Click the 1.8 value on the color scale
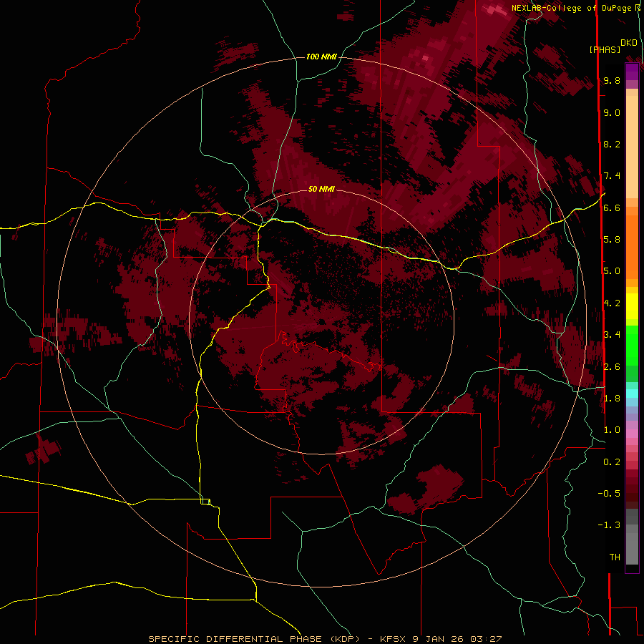Image resolution: width=644 pixels, height=644 pixels. (x=612, y=398)
